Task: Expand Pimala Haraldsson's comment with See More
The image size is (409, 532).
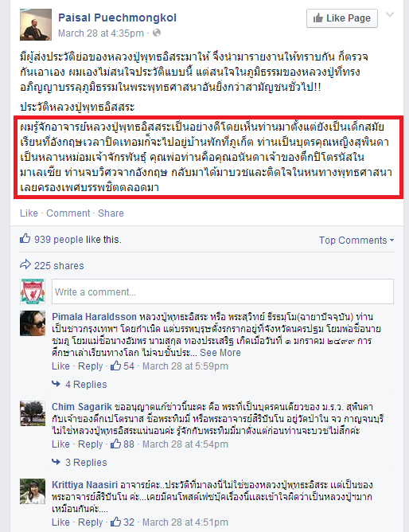Action: (x=220, y=353)
